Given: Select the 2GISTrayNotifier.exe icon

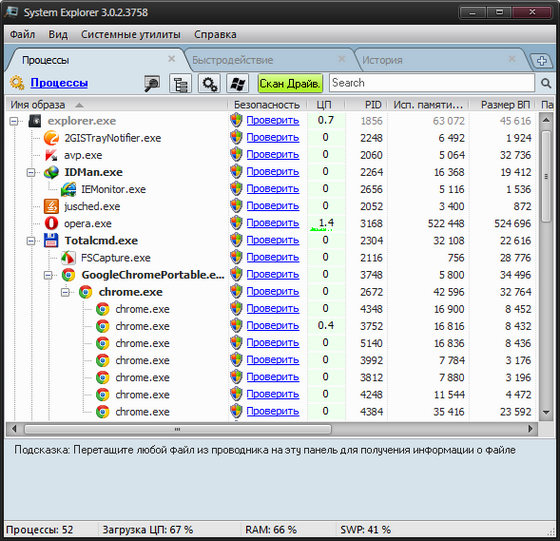Looking at the screenshot, I should coord(51,138).
